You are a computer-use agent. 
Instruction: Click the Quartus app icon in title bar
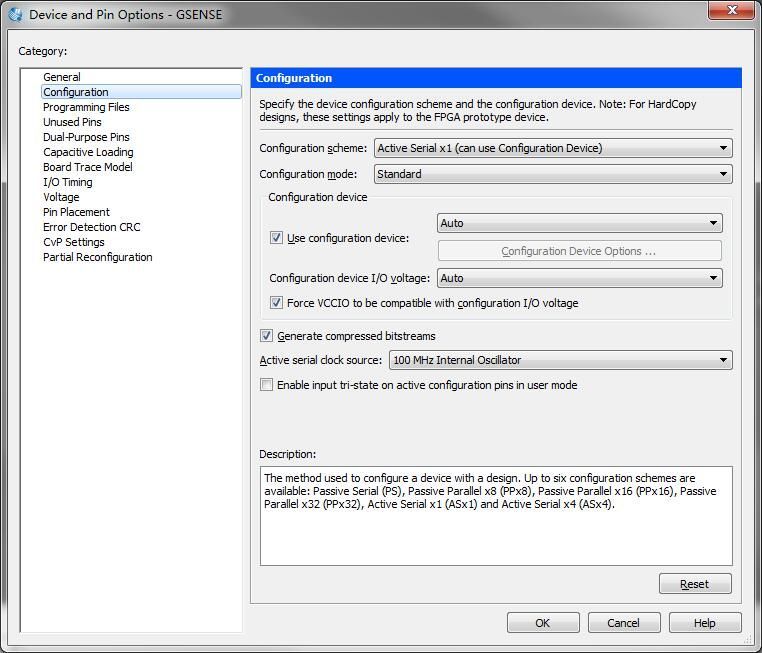tap(15, 15)
